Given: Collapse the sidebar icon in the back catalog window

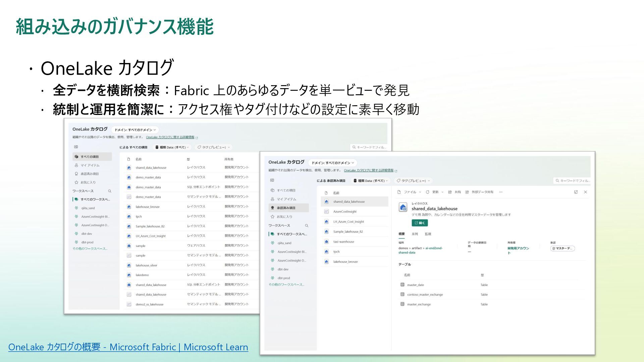Looking at the screenshot, I should [76, 147].
